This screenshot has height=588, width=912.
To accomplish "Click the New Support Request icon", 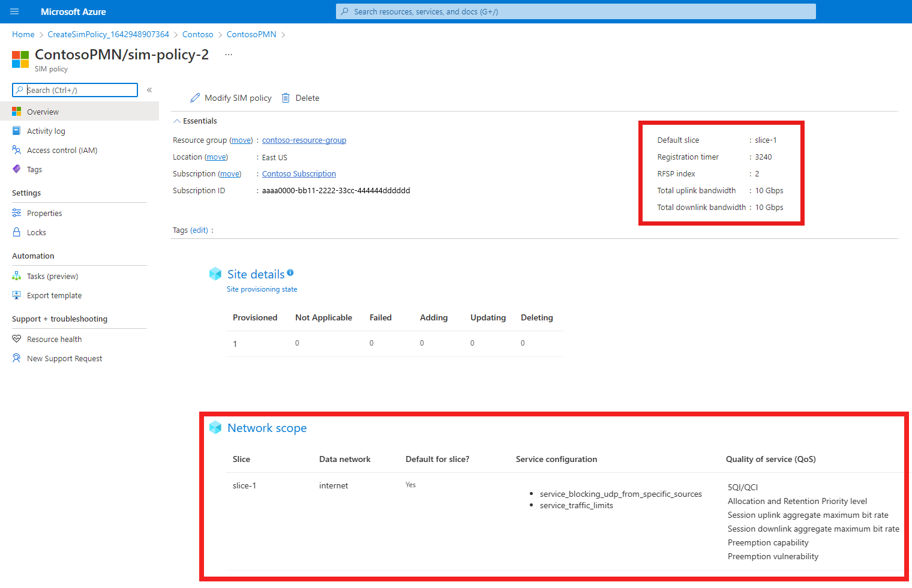I will pyautogui.click(x=17, y=358).
